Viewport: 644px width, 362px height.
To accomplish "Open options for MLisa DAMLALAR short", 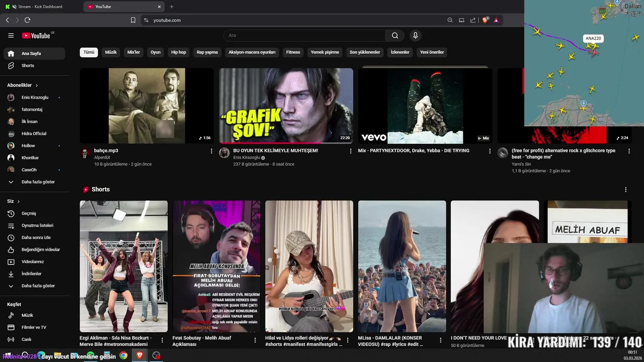I will (x=441, y=340).
